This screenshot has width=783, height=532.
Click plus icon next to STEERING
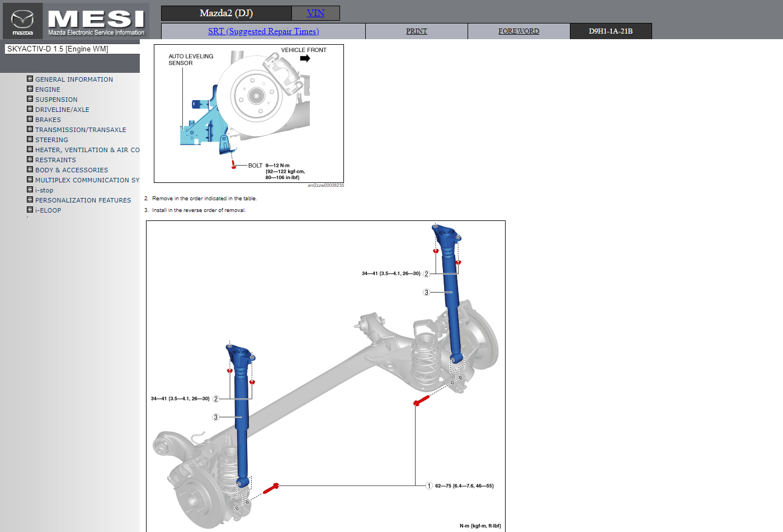30,139
